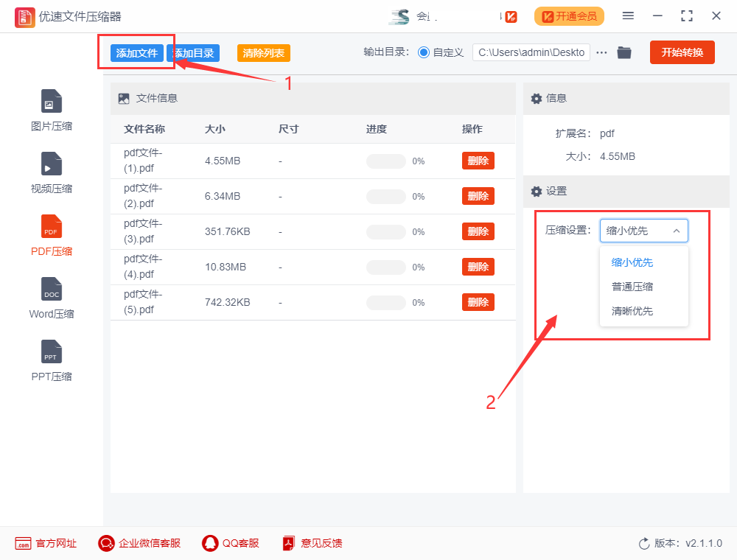
Task: Click the 进度 column header
Action: click(377, 129)
